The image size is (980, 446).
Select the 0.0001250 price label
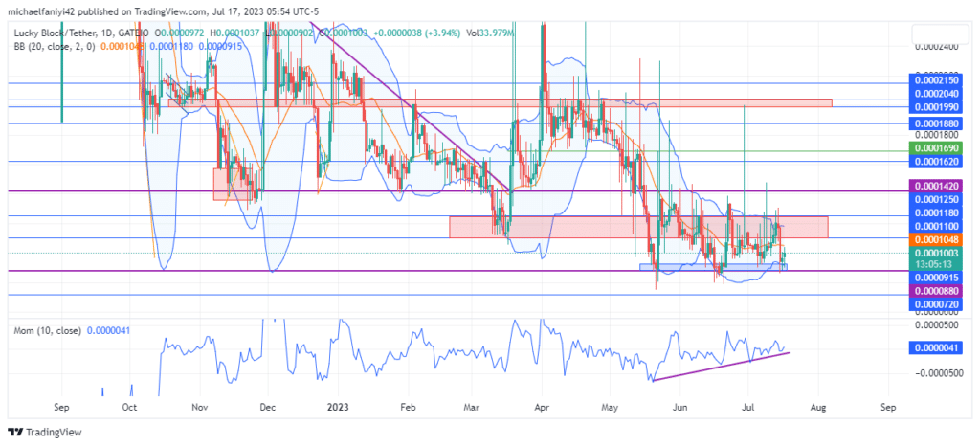pos(935,199)
